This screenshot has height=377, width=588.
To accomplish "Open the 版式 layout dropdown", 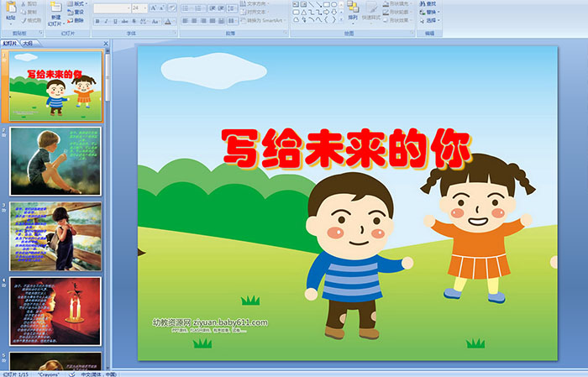I will coord(77,3).
